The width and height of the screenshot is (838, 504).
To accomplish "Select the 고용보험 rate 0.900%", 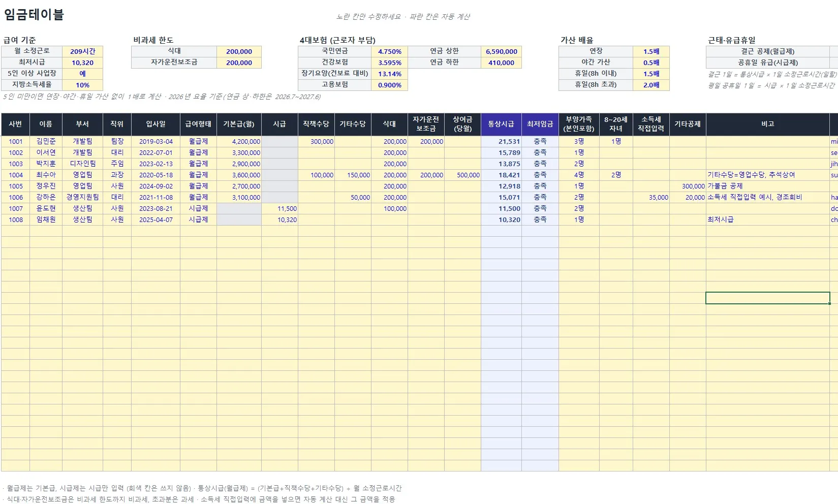I will tap(389, 85).
